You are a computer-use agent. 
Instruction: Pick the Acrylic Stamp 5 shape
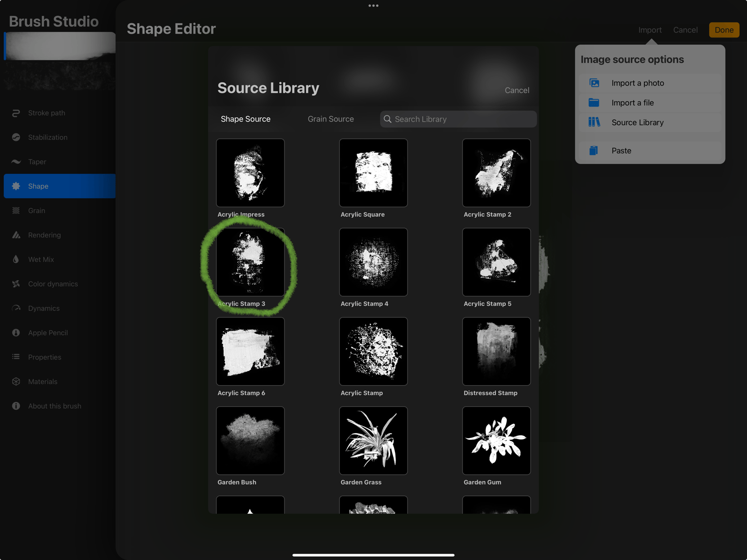(x=497, y=262)
